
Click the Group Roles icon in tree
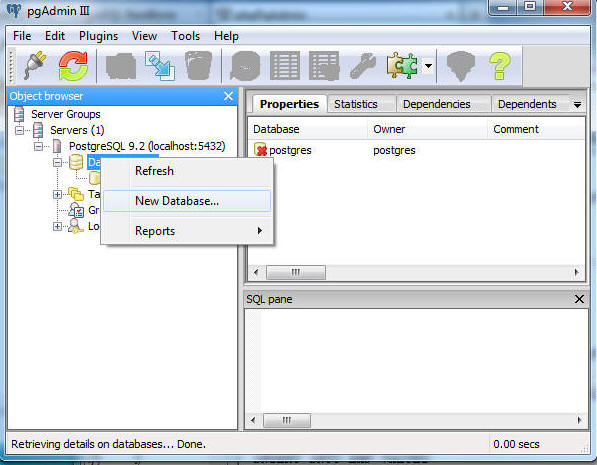point(76,210)
